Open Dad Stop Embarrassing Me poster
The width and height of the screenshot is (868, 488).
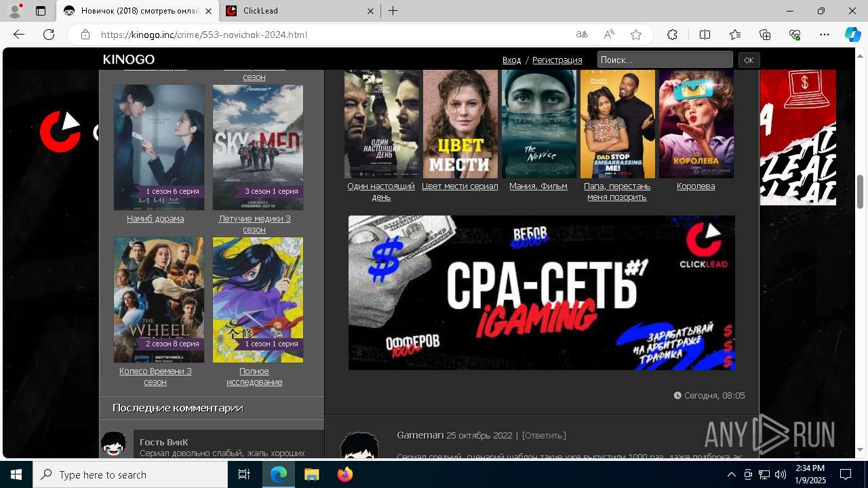pos(617,124)
